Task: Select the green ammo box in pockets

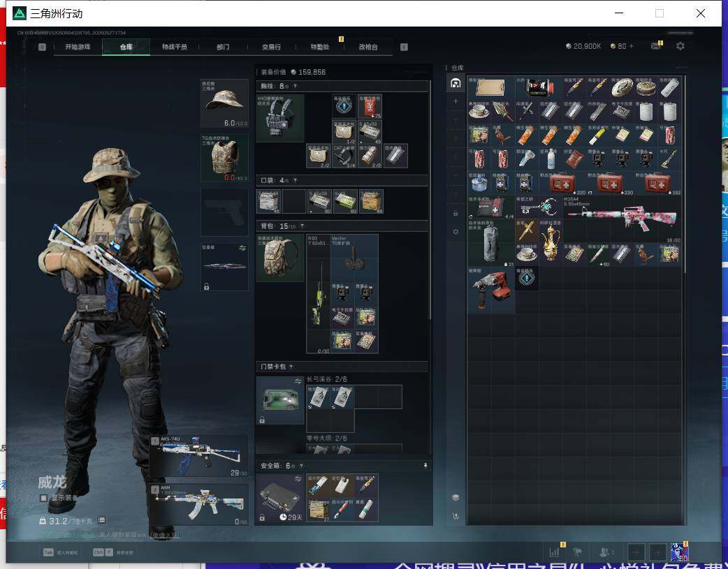Action: pyautogui.click(x=345, y=201)
